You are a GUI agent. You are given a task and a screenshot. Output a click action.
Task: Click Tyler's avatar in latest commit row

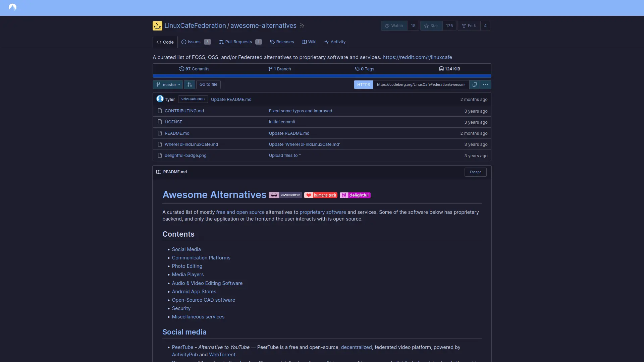160,99
